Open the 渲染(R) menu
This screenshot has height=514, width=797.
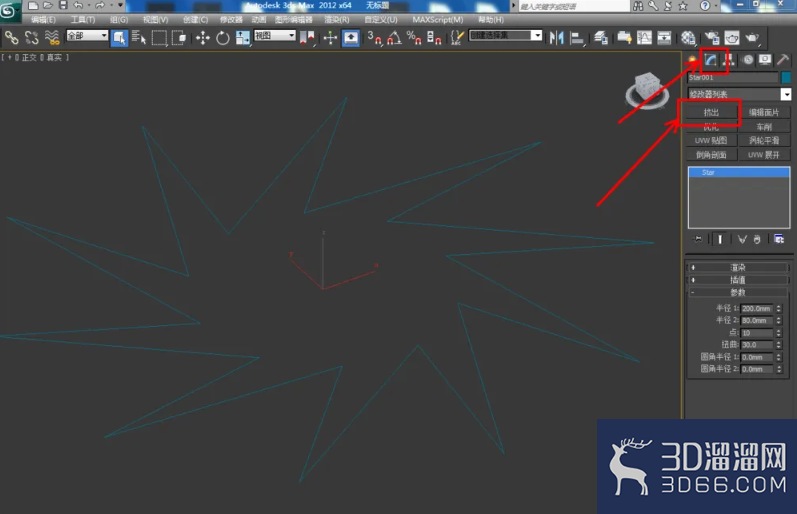(336, 20)
